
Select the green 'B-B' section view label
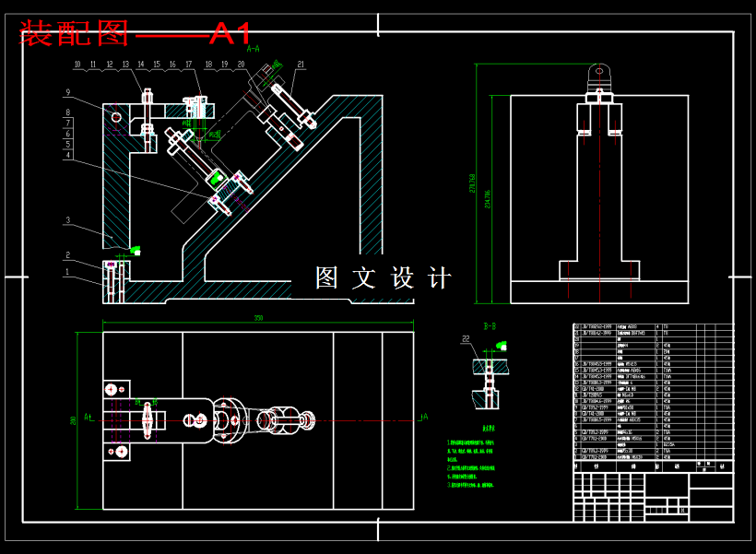(490, 326)
